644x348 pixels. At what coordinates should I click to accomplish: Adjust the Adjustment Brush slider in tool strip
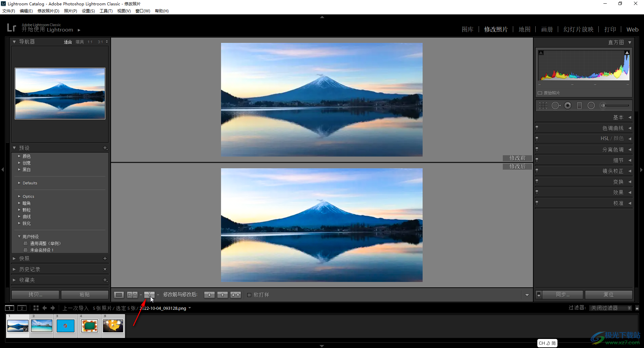(x=614, y=106)
